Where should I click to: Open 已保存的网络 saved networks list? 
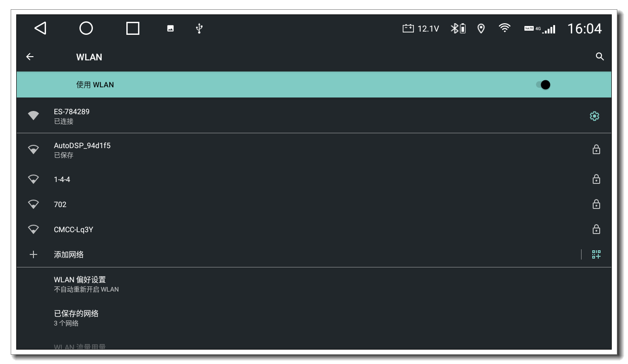coord(314,318)
